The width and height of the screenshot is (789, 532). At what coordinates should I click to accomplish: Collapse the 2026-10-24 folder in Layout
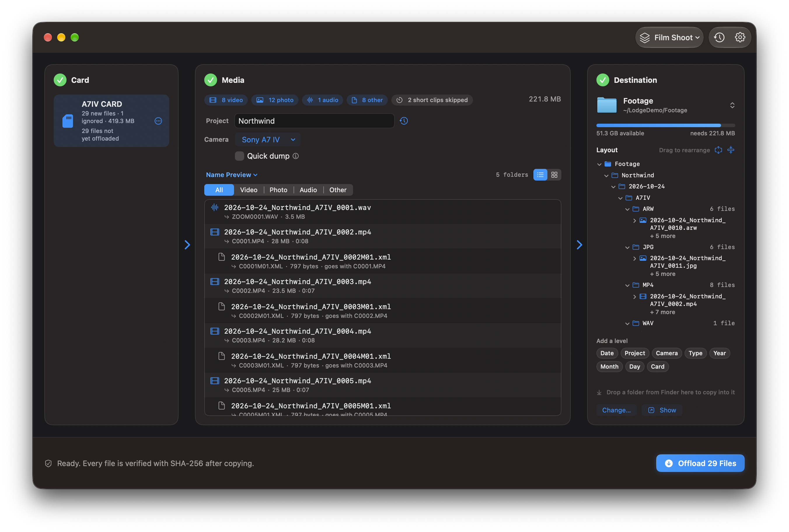click(613, 187)
